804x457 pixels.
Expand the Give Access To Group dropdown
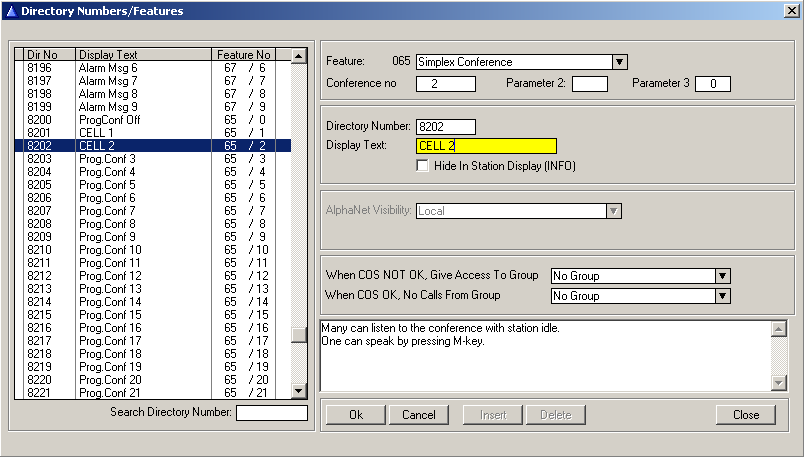tap(723, 276)
